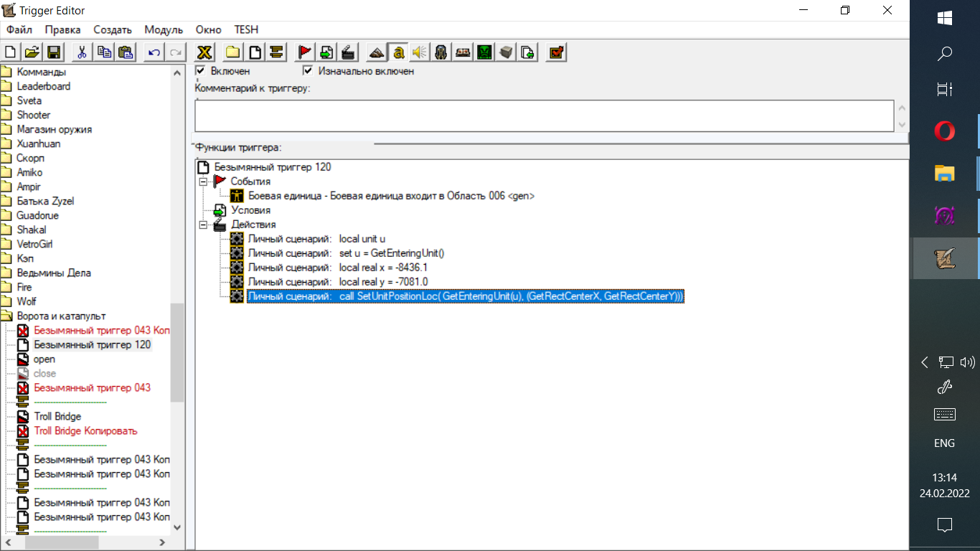Open the Окно menu
980x551 pixels.
pos(209,30)
